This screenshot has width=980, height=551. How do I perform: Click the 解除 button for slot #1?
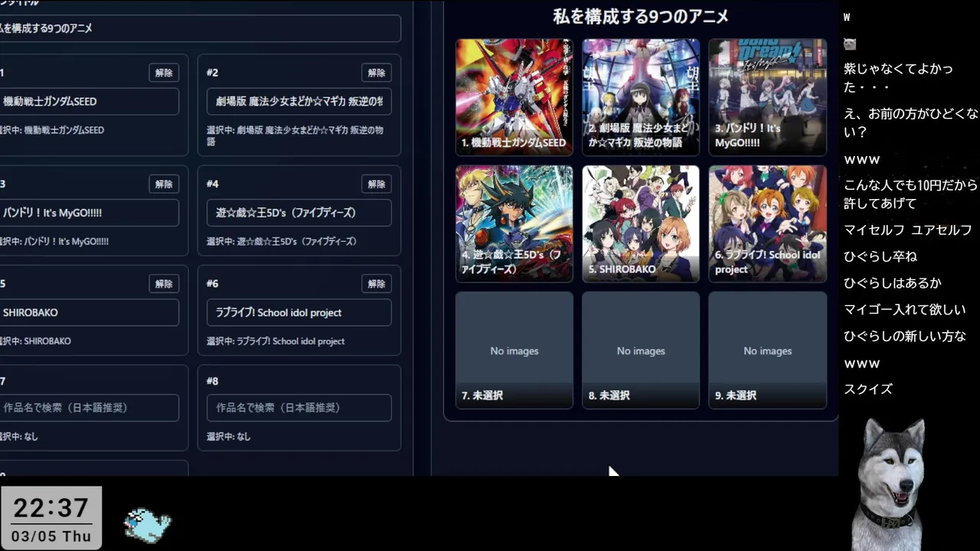tap(164, 73)
